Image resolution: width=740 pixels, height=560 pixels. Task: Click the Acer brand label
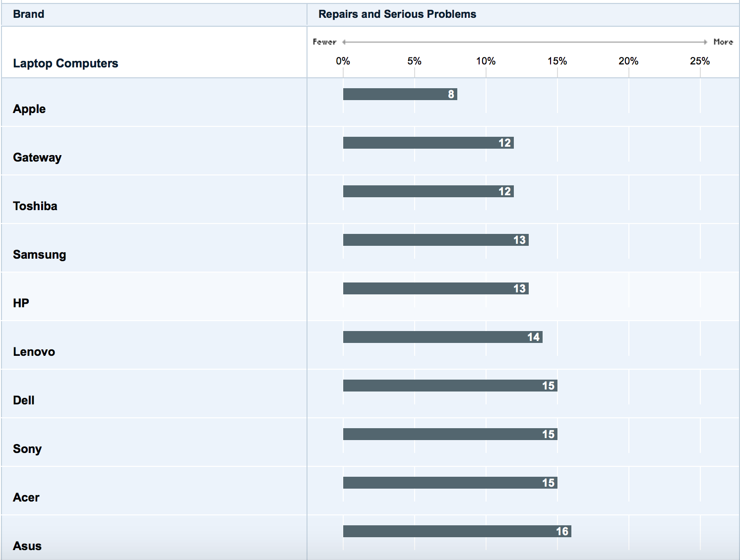point(26,498)
